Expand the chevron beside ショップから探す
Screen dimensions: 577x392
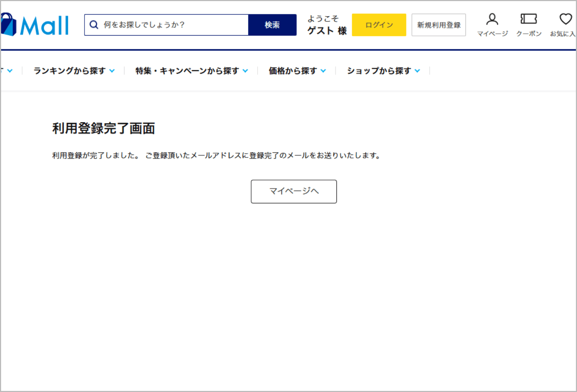(417, 71)
